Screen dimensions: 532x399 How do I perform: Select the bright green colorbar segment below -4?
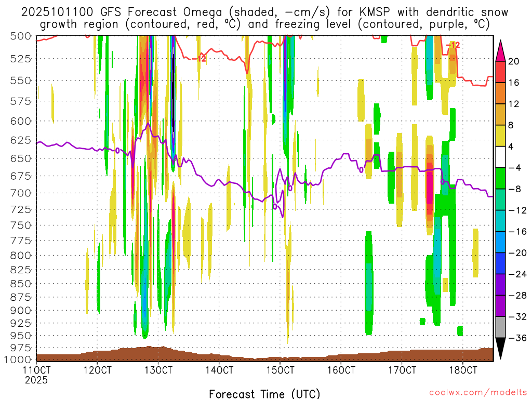[501, 178]
